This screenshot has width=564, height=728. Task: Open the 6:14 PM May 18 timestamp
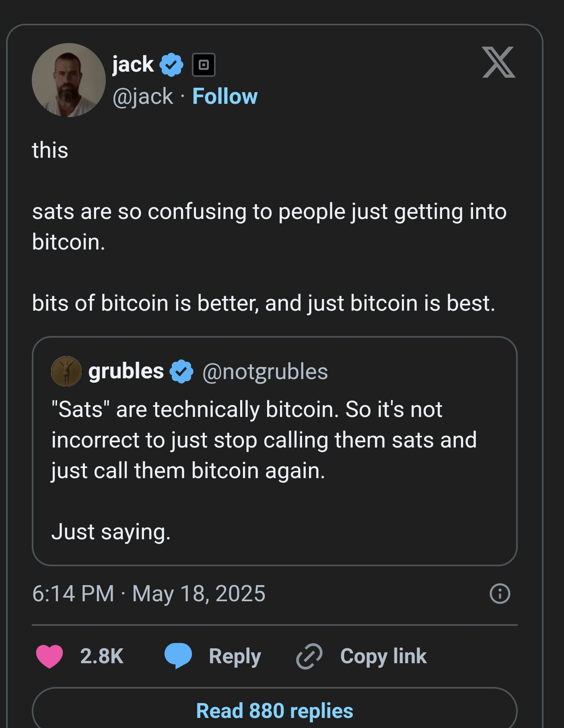pos(149,594)
